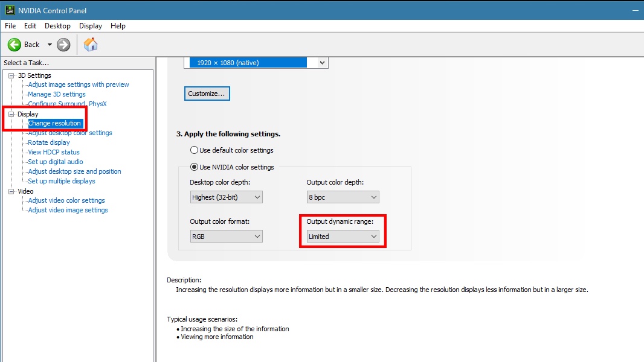The width and height of the screenshot is (644, 362).
Task: Open Manage 3D settings
Action: [57, 94]
